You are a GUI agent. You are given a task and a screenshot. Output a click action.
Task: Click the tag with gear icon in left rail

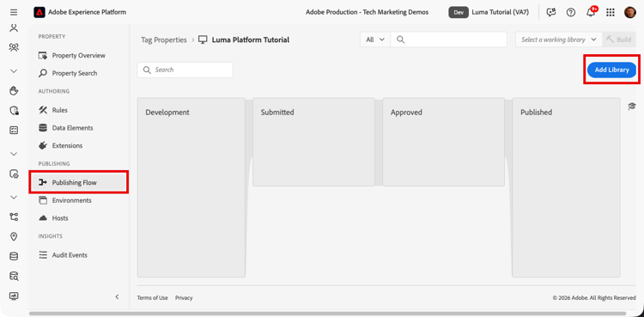click(x=14, y=174)
